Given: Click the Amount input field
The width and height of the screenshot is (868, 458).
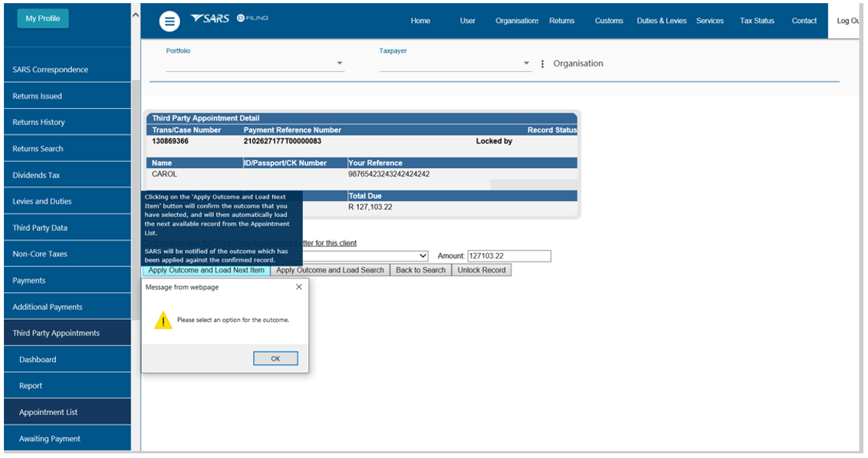Looking at the screenshot, I should point(508,256).
